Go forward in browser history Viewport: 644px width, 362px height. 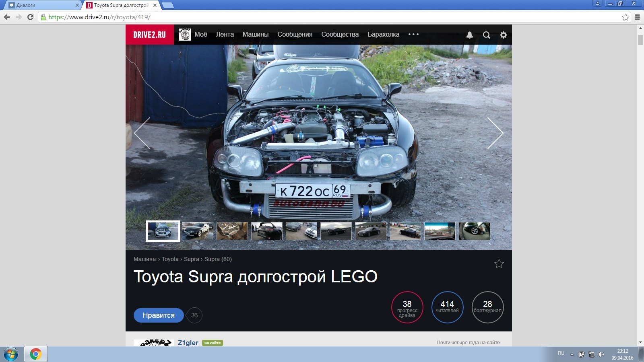(19, 17)
